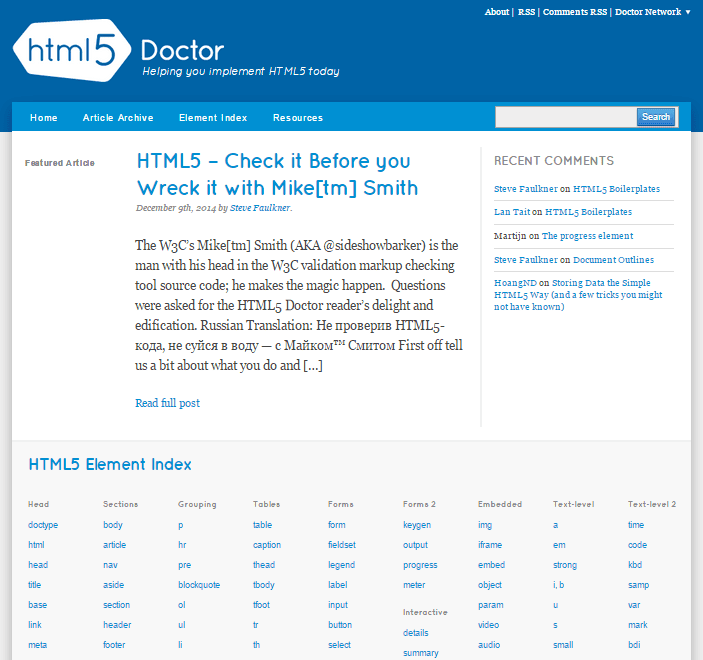The image size is (703, 660).
Task: Open the label element link
Action: coord(338,585)
